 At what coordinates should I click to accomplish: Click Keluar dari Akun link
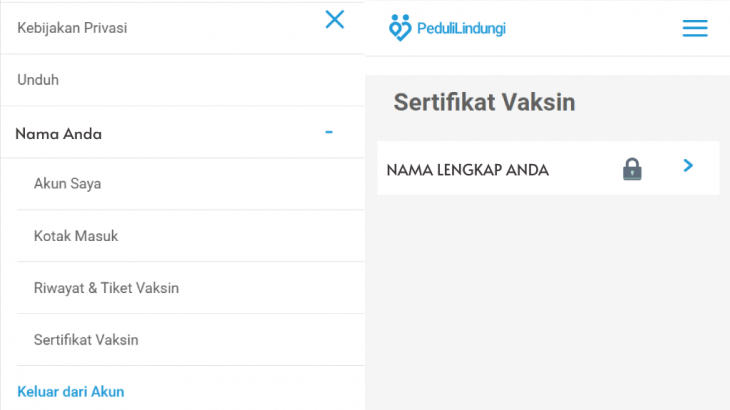tap(71, 392)
